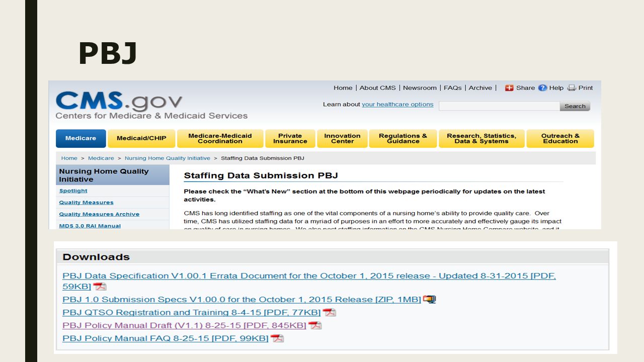
Task: Open Quality Measures in the sidebar
Action: [x=86, y=202]
